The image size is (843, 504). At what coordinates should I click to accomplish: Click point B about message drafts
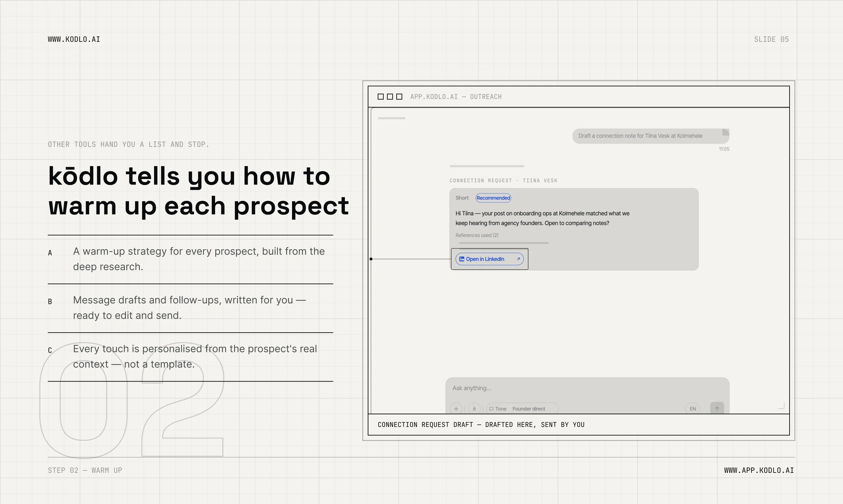190,308
